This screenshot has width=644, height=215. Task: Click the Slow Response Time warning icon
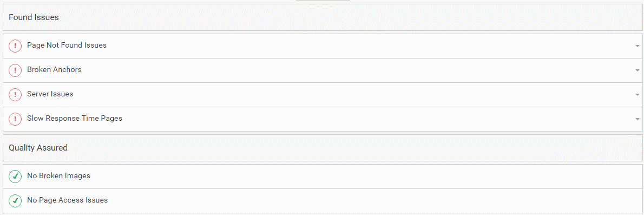click(x=15, y=119)
